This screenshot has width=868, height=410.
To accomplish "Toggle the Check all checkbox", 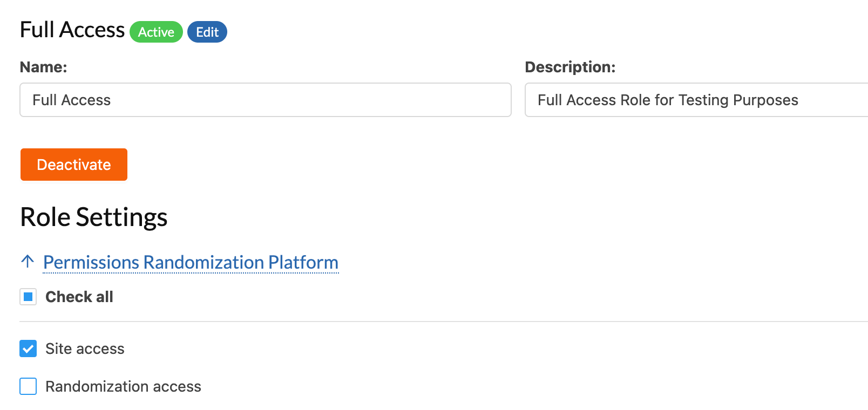I will click(28, 297).
